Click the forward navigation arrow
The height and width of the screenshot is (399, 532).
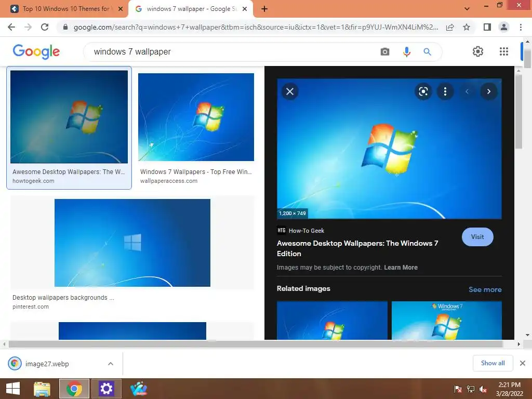[28, 27]
